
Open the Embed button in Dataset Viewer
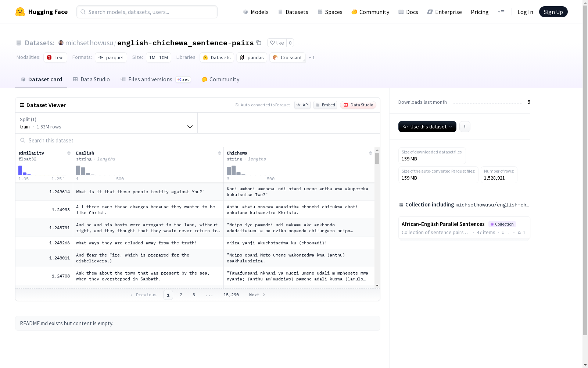pos(325,105)
